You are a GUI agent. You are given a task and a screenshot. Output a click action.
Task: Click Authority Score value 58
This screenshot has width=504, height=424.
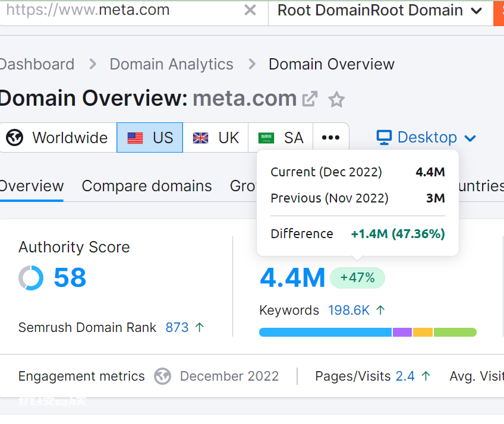(70, 277)
